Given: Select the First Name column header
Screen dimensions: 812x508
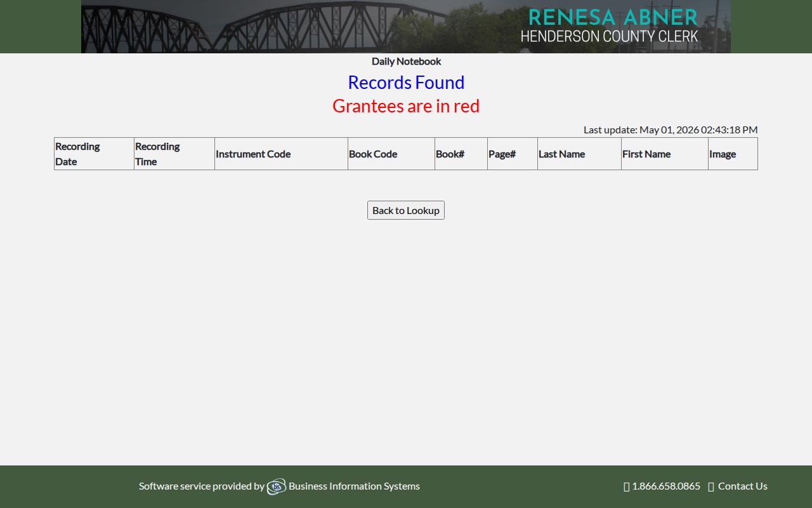Looking at the screenshot, I should [x=665, y=154].
